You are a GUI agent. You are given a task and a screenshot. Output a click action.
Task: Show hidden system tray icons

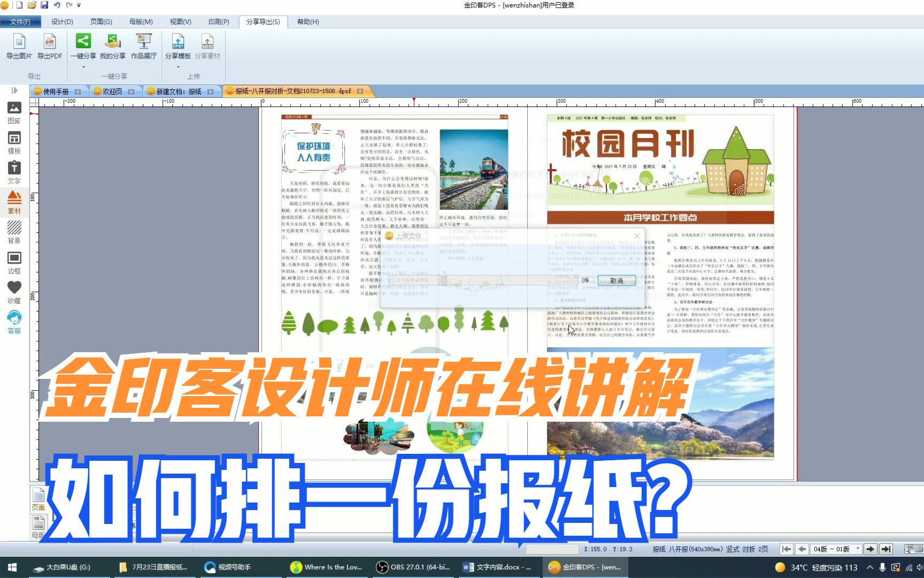pos(870,567)
